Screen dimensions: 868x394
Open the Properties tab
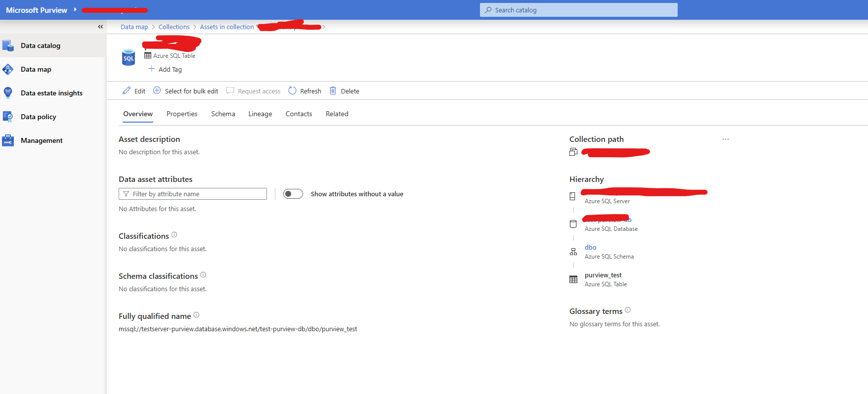coord(182,114)
